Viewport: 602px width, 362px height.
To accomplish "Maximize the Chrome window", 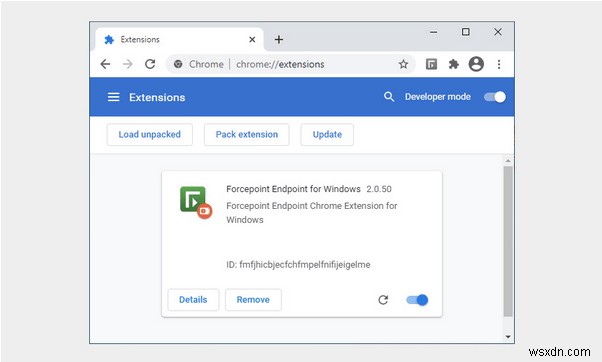I will tap(466, 32).
